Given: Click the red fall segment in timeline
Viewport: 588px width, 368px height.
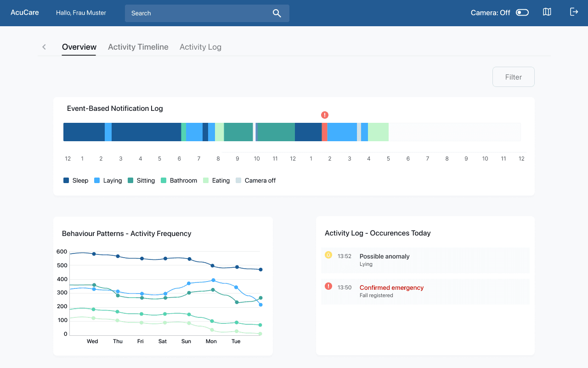Looking at the screenshot, I should tap(324, 132).
